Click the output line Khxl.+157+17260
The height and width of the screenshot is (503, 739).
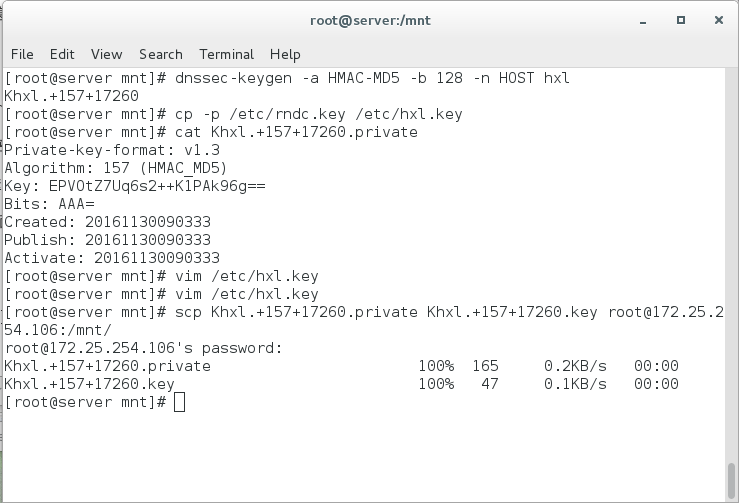tap(71, 96)
